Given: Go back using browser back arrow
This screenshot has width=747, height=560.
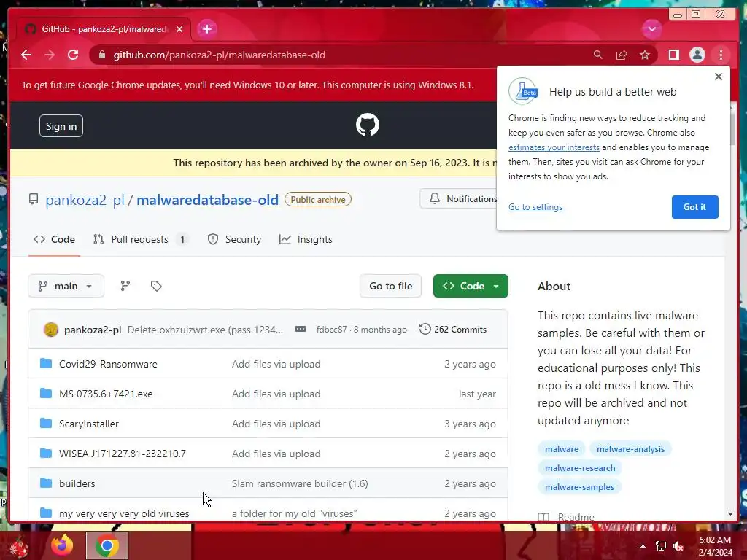Looking at the screenshot, I should point(26,55).
